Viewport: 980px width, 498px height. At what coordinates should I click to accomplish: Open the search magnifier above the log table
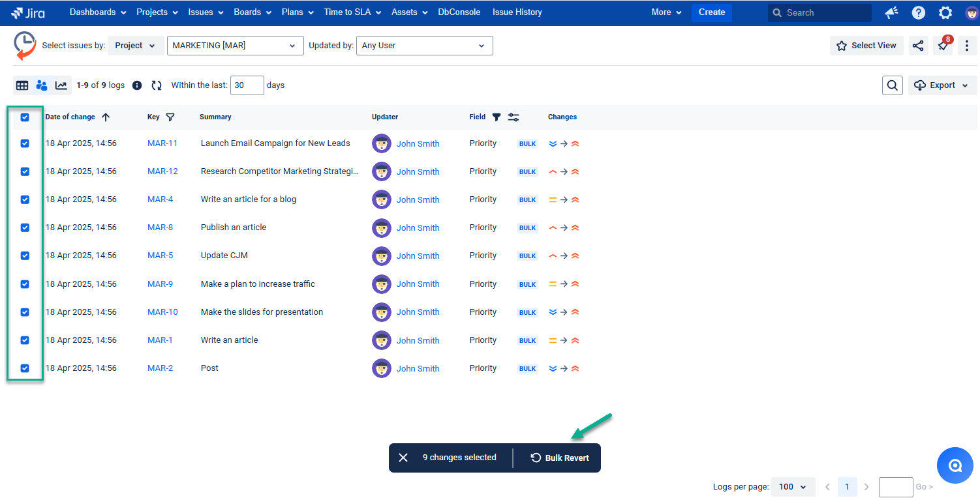(x=892, y=85)
